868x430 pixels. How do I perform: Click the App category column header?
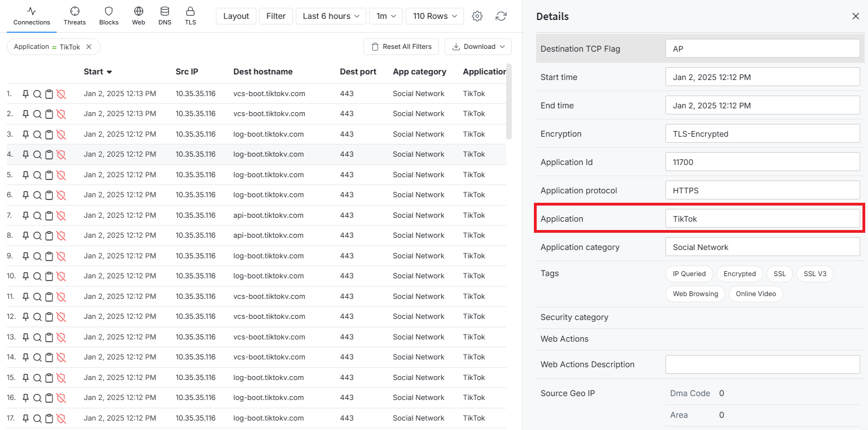[420, 72]
